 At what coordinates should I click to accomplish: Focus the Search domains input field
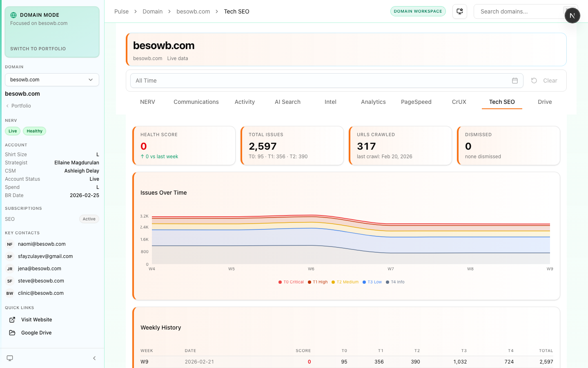pyautogui.click(x=519, y=11)
